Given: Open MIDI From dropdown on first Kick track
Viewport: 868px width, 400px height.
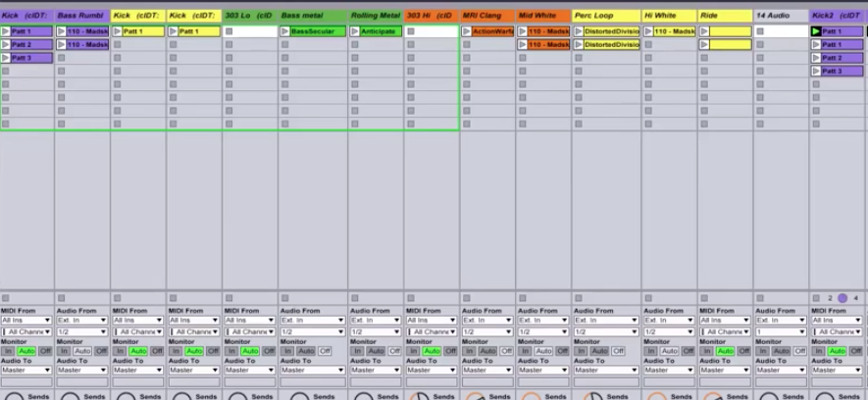Looking at the screenshot, I should click(x=26, y=320).
